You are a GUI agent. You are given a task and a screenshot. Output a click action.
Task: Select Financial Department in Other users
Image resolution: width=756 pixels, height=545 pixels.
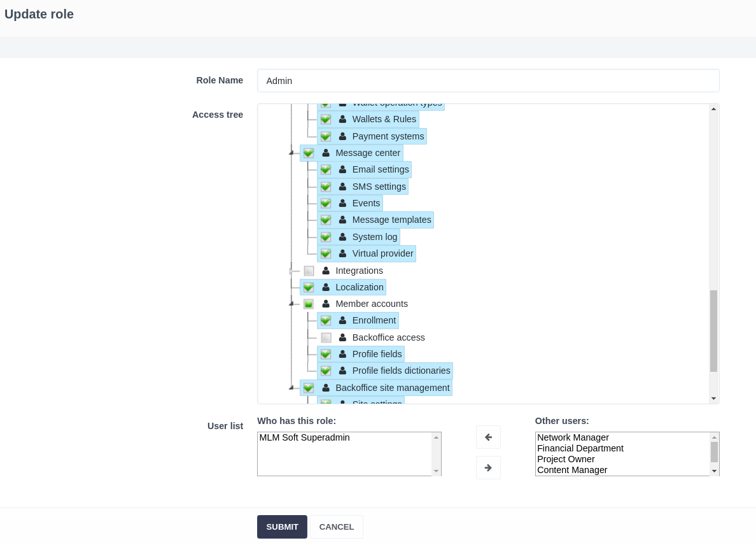(x=580, y=448)
